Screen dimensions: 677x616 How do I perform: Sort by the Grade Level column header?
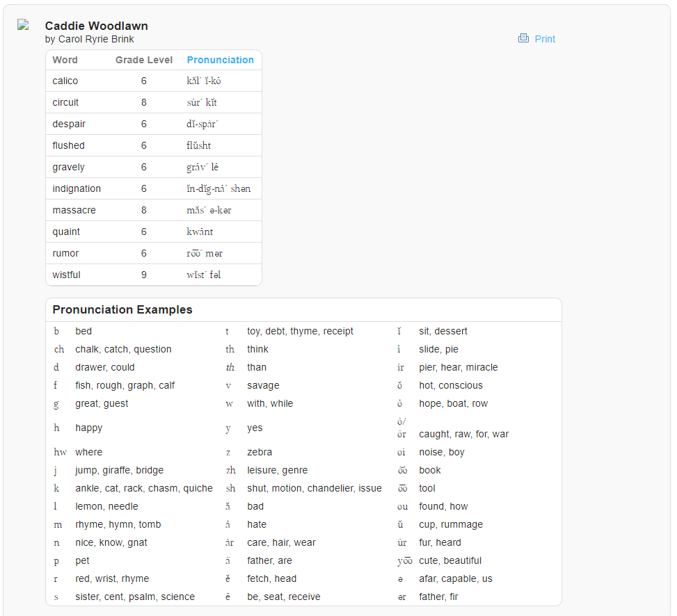[144, 60]
